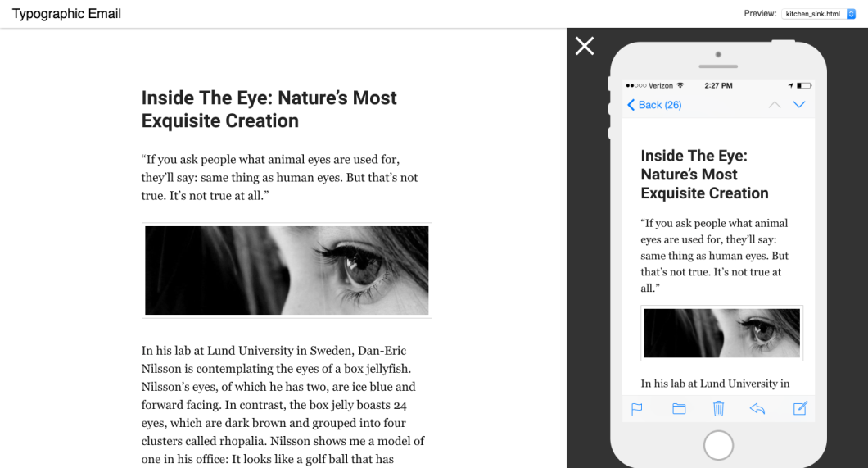Click the dropdown stepper arrows beside kitchen_sink.html
The image size is (868, 468).
coord(851,14)
